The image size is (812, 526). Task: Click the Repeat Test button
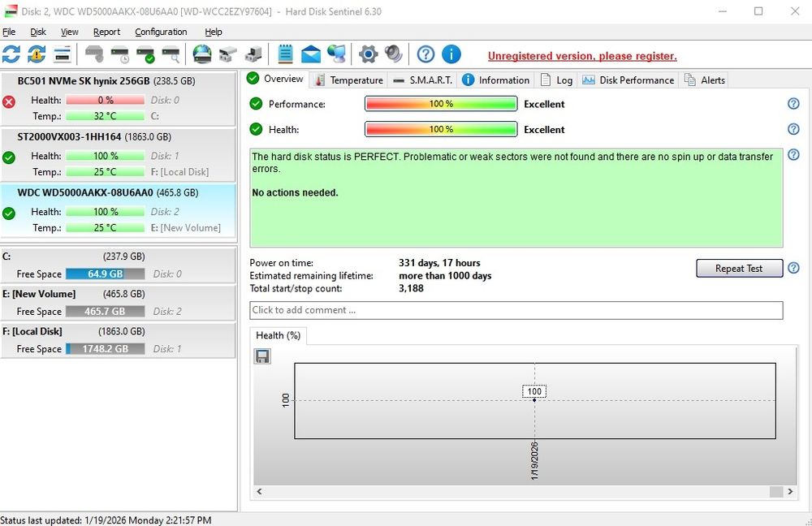739,268
